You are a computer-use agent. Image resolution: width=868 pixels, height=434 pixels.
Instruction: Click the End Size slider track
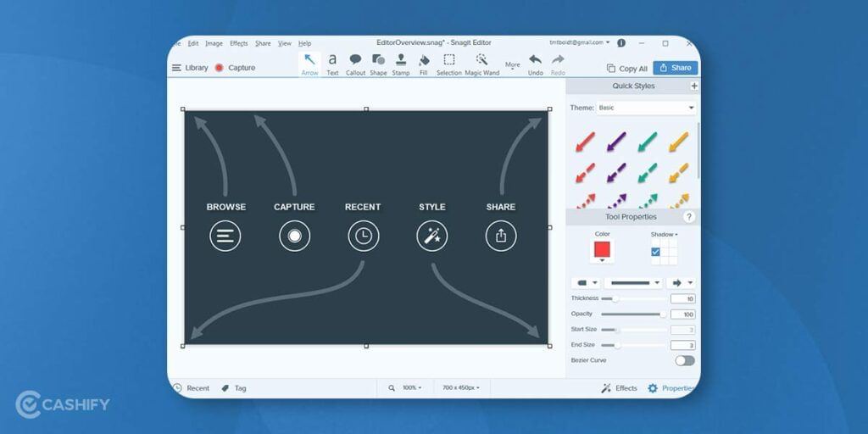click(633, 346)
